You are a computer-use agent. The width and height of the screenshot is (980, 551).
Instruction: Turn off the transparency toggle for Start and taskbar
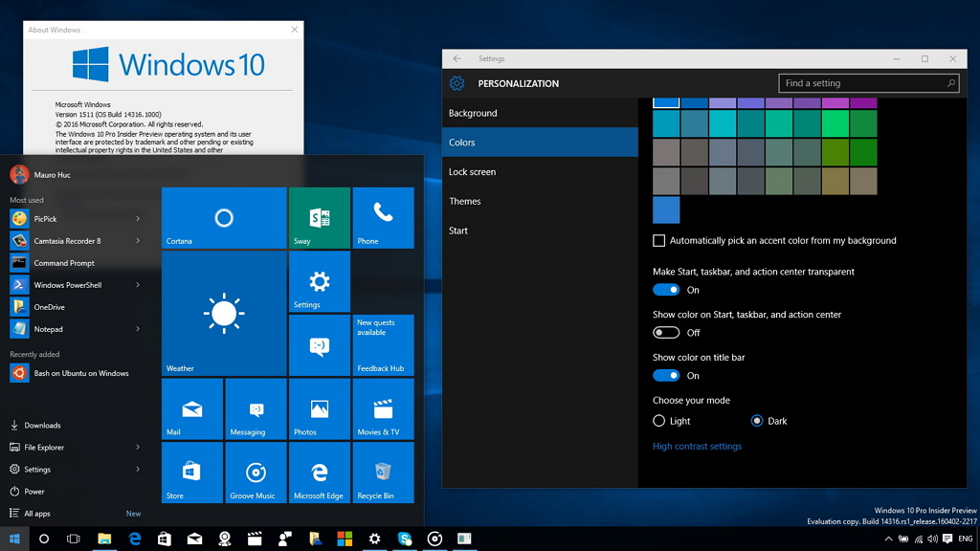[665, 289]
